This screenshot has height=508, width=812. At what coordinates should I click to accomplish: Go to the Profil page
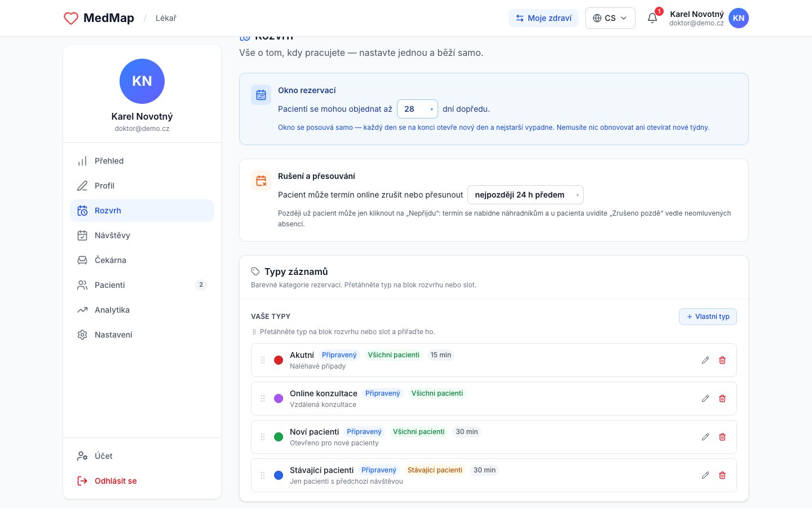pyautogui.click(x=142, y=186)
